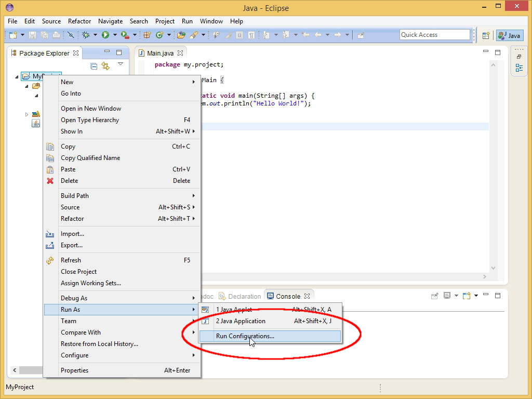The height and width of the screenshot is (399, 532).
Task: Select Export... in context menu
Action: click(x=122, y=245)
